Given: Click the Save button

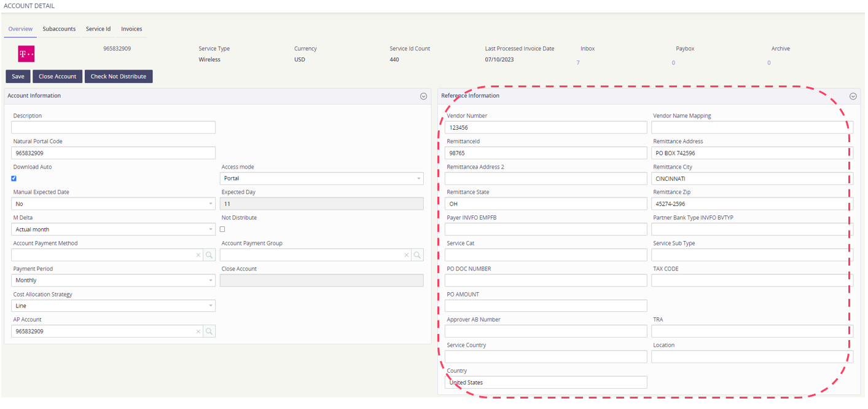Looking at the screenshot, I should pos(18,76).
